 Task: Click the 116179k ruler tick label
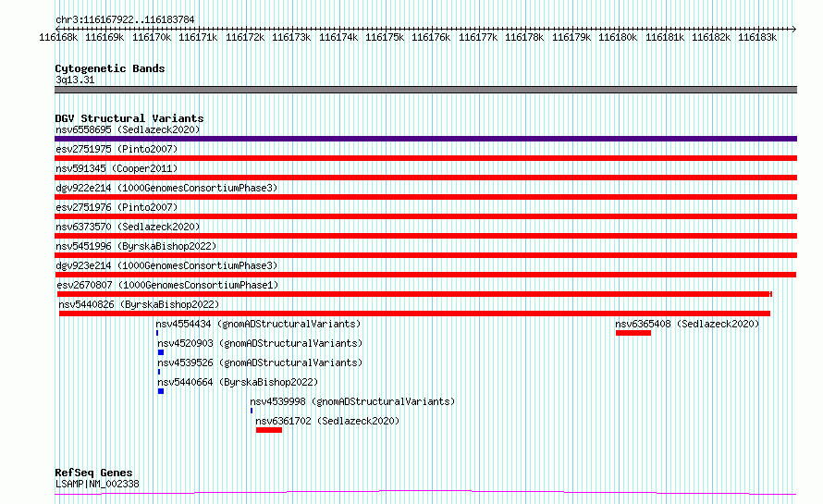point(571,37)
